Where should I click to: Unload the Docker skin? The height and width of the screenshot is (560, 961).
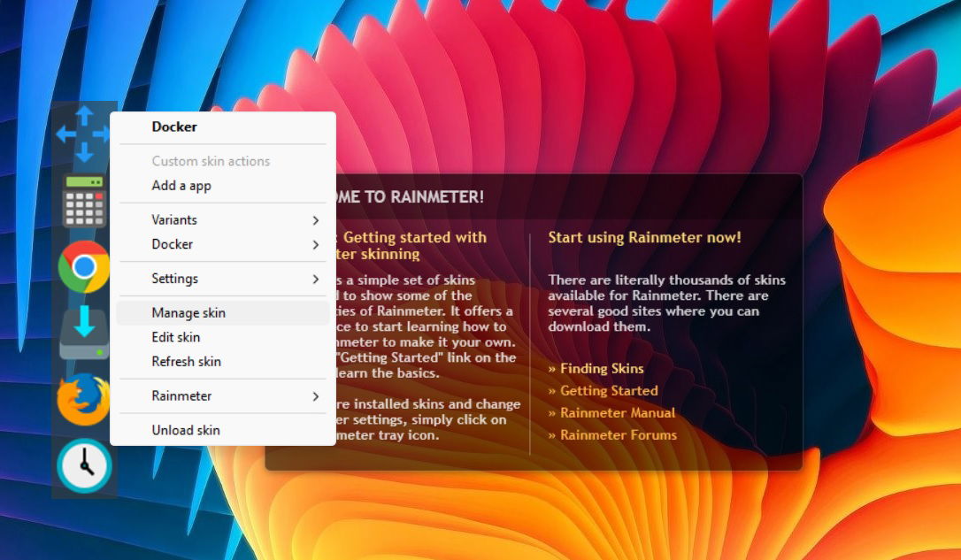(186, 429)
